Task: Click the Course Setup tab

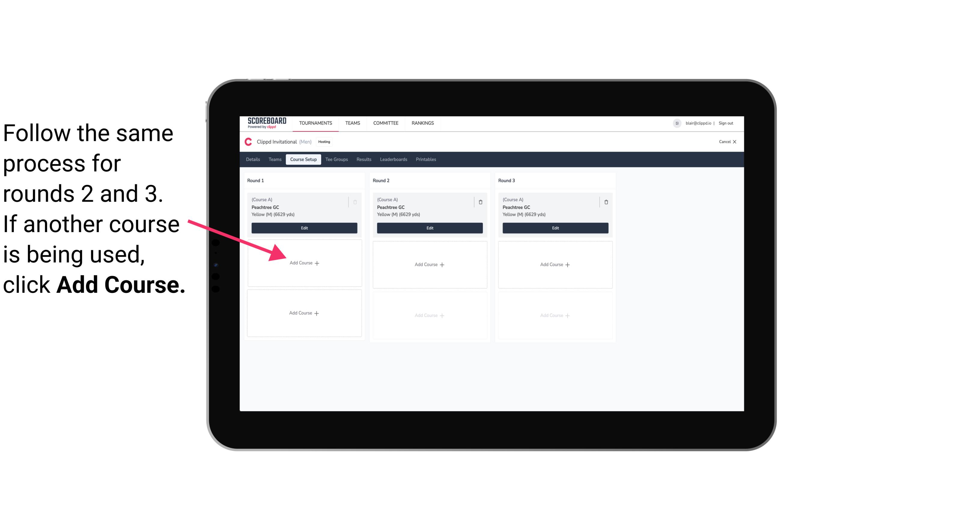Action: click(x=303, y=160)
